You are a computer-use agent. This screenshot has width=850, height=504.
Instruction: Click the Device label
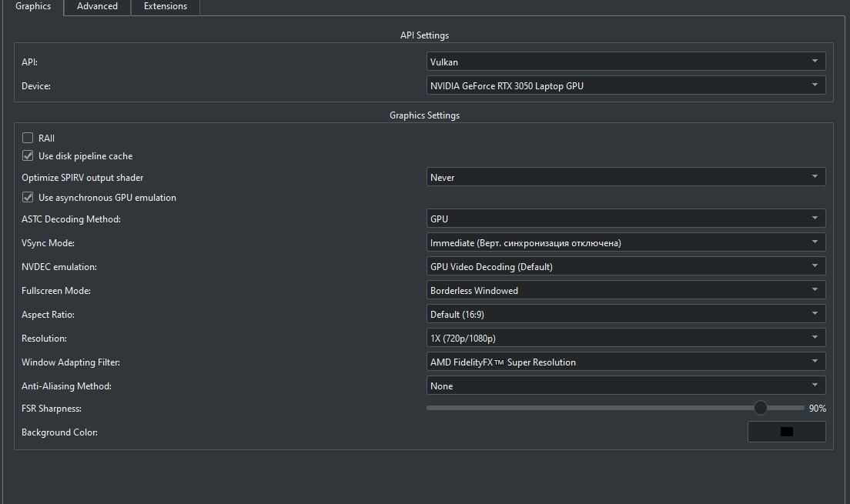click(36, 86)
